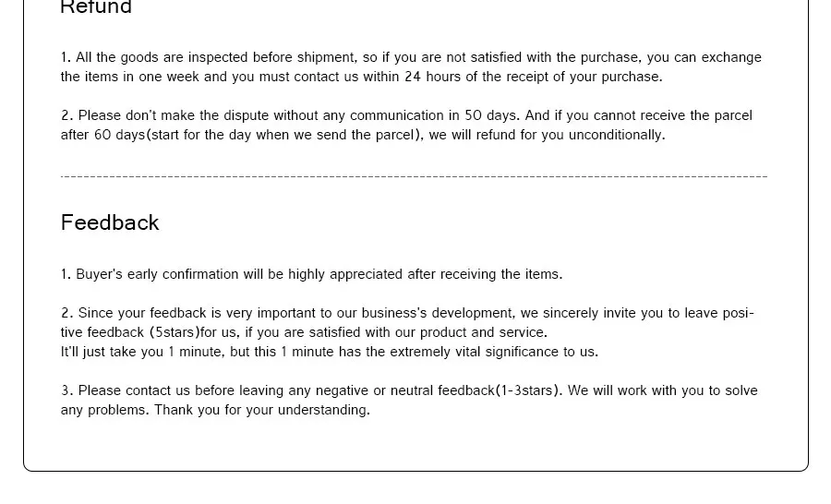Image resolution: width=831 pixels, height=504 pixels.
Task: Click 'satisfied with our product and service' text
Action: pos(428,333)
